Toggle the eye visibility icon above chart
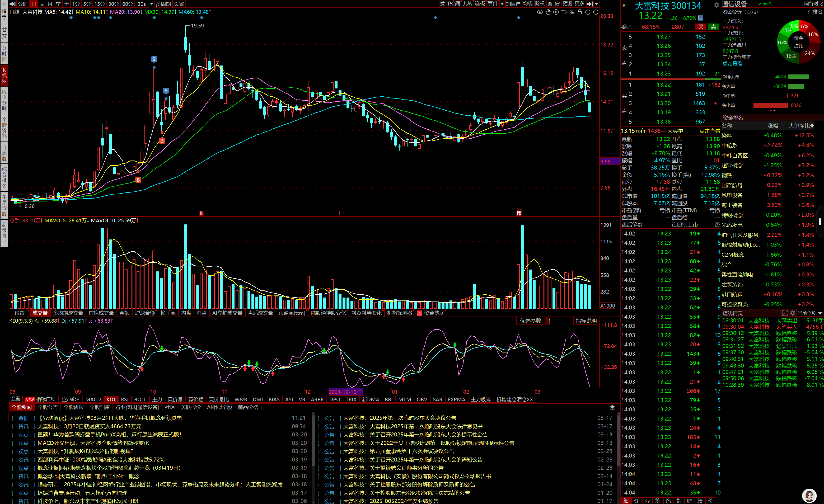 (540, 12)
